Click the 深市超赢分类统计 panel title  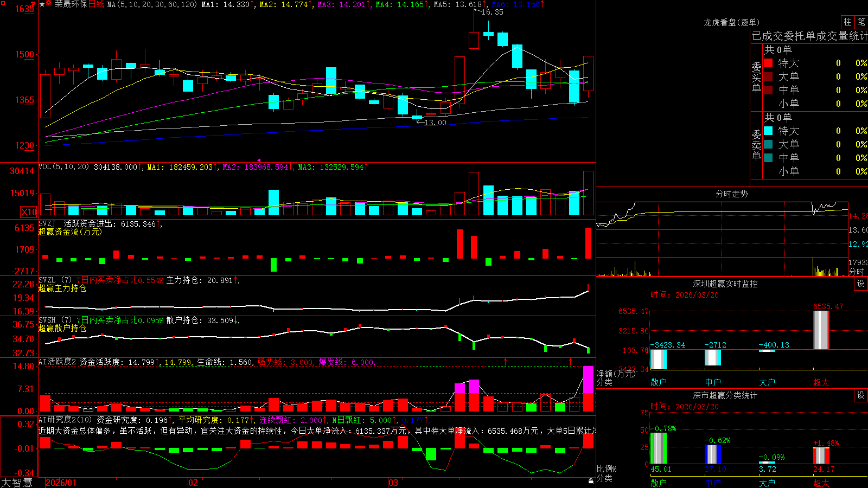point(725,395)
